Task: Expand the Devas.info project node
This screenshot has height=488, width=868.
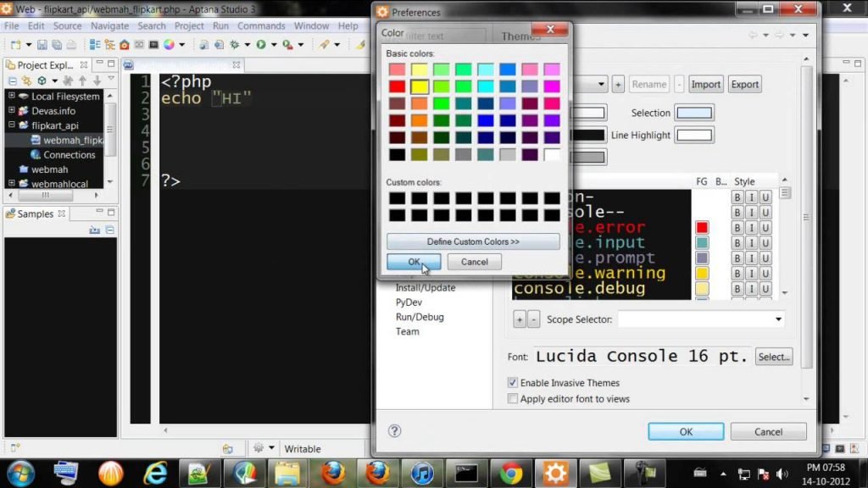Action: (12, 110)
